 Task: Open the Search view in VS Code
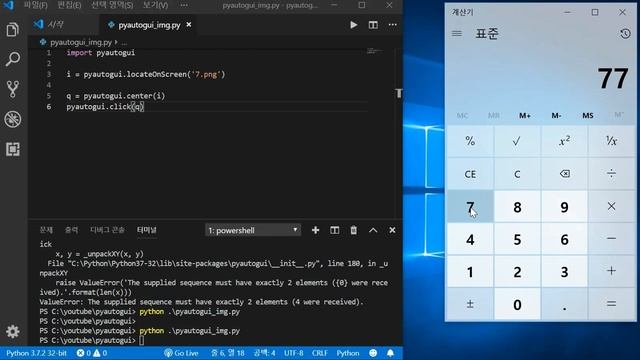(13, 60)
